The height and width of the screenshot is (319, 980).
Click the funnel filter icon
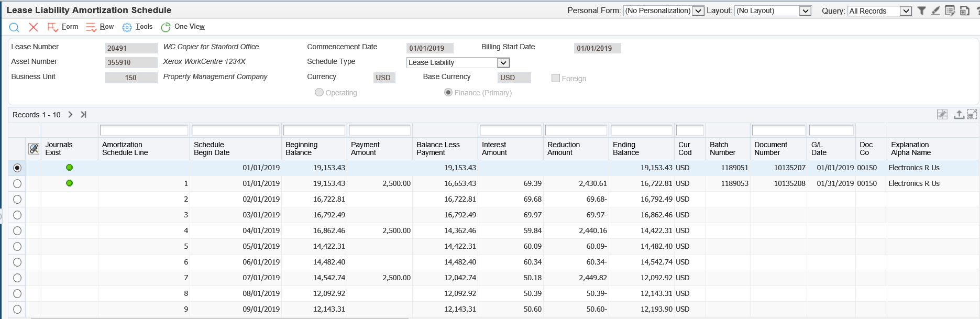922,10
